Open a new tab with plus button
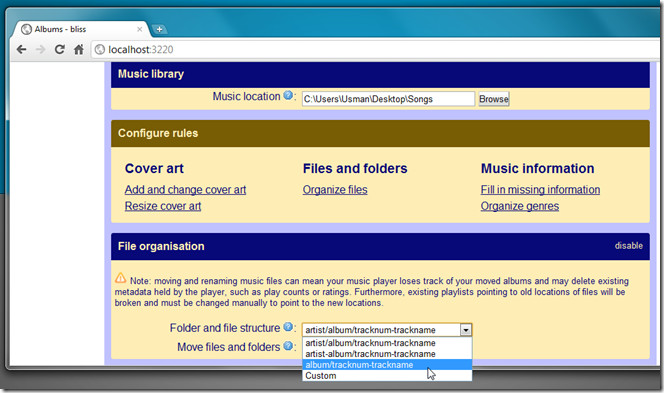Image resolution: width=664 pixels, height=393 pixels. pos(159,29)
